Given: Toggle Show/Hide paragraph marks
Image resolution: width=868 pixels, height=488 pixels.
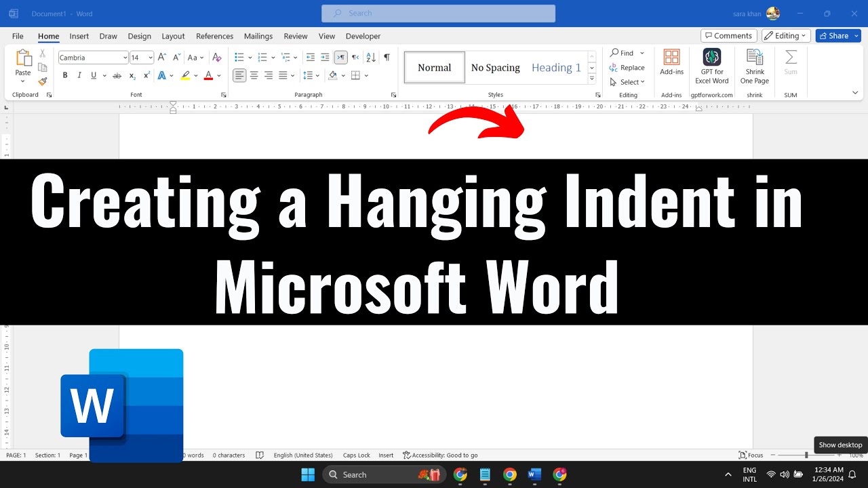Looking at the screenshot, I should coord(387,58).
